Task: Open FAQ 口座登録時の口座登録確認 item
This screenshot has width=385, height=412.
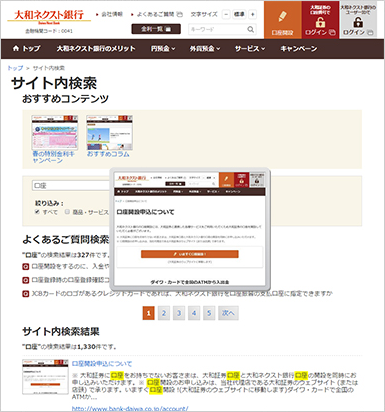Action: point(70,280)
